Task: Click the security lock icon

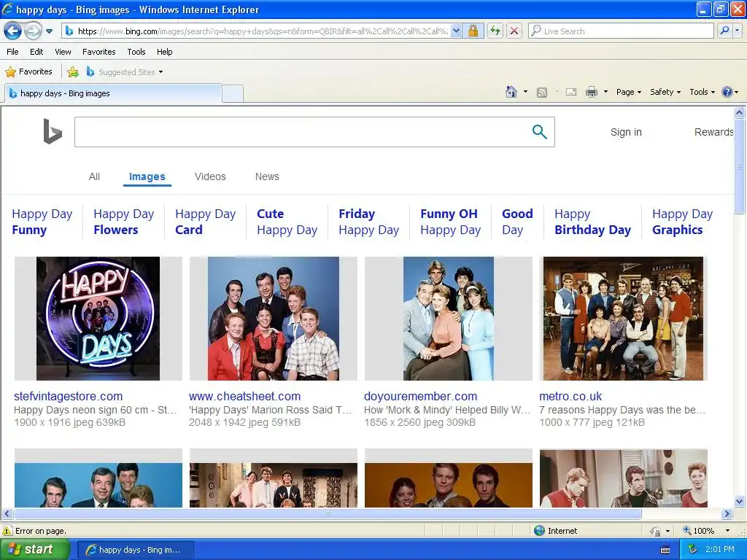Action: pyautogui.click(x=473, y=31)
